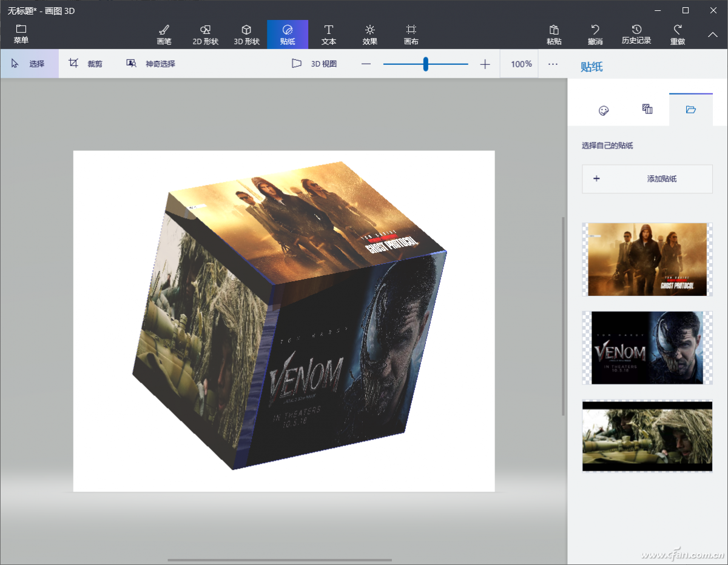Open the 画布 canvas settings
This screenshot has height=565, width=728.
pos(411,35)
